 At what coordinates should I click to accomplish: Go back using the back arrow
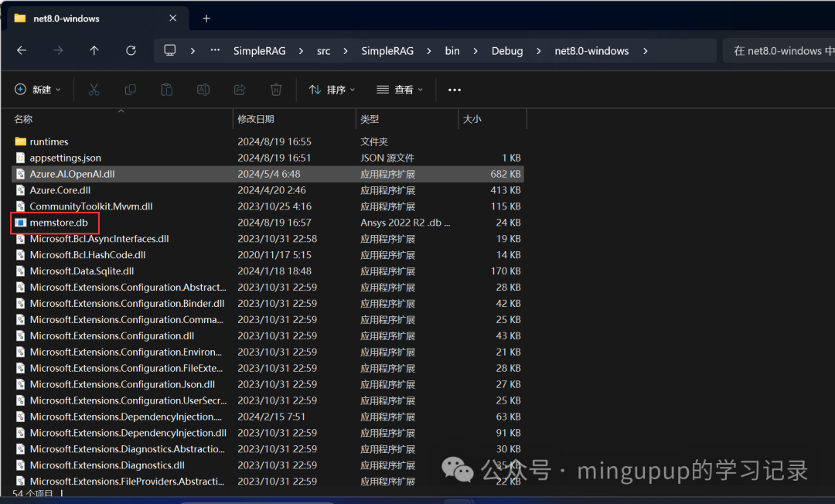pyautogui.click(x=22, y=50)
